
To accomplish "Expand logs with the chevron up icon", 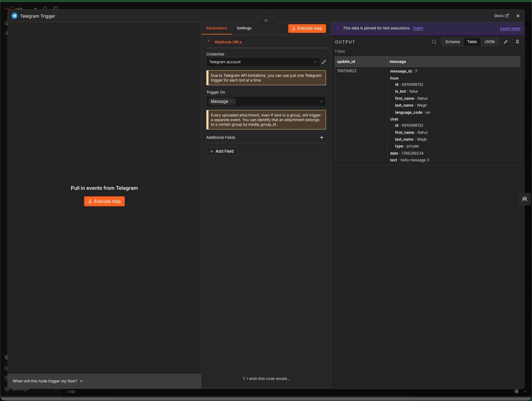I will [x=525, y=391].
